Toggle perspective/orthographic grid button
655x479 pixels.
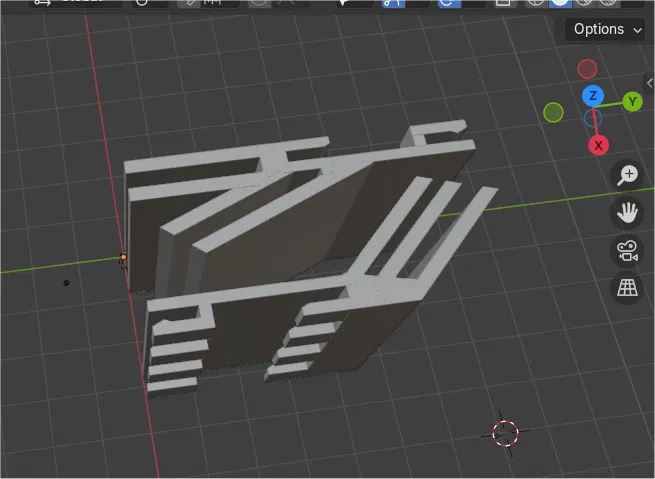tap(627, 288)
